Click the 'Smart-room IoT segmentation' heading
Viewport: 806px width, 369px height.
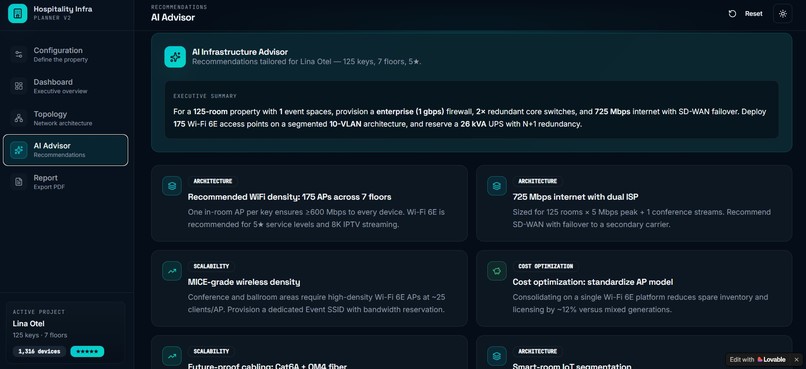tap(572, 366)
